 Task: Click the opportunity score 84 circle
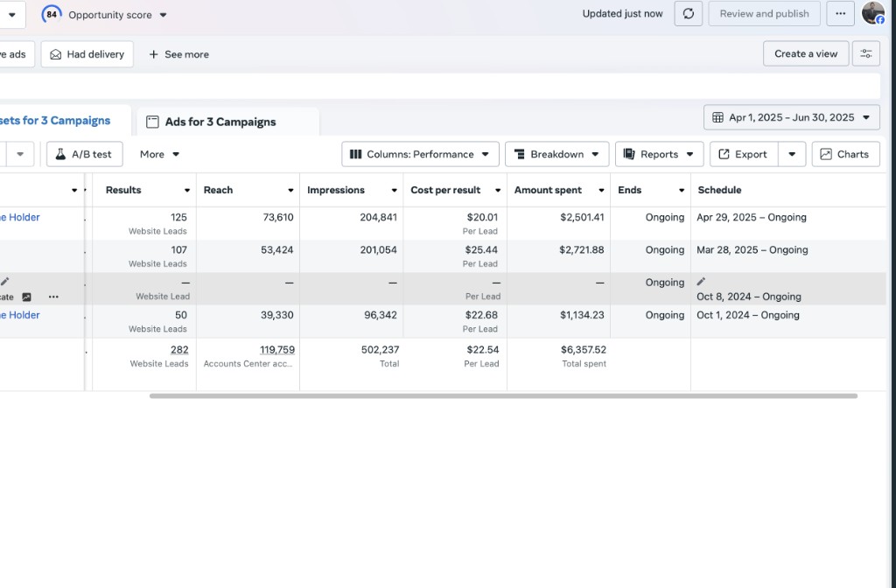(x=52, y=14)
